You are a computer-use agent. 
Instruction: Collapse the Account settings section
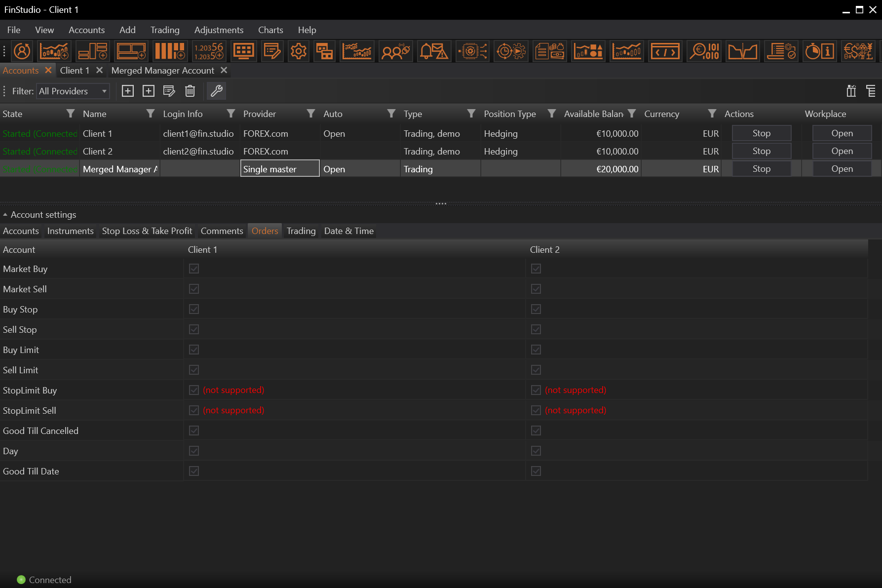point(5,215)
